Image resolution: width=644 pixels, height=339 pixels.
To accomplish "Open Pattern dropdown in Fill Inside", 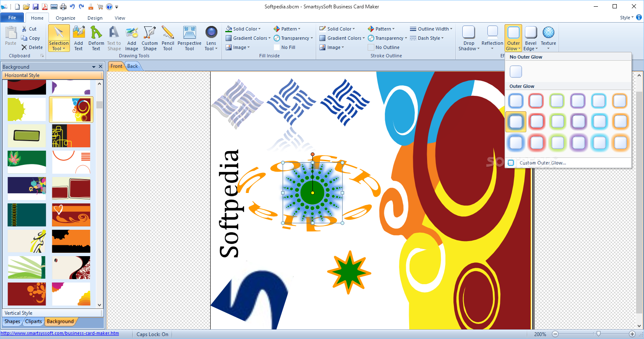I will pos(287,29).
